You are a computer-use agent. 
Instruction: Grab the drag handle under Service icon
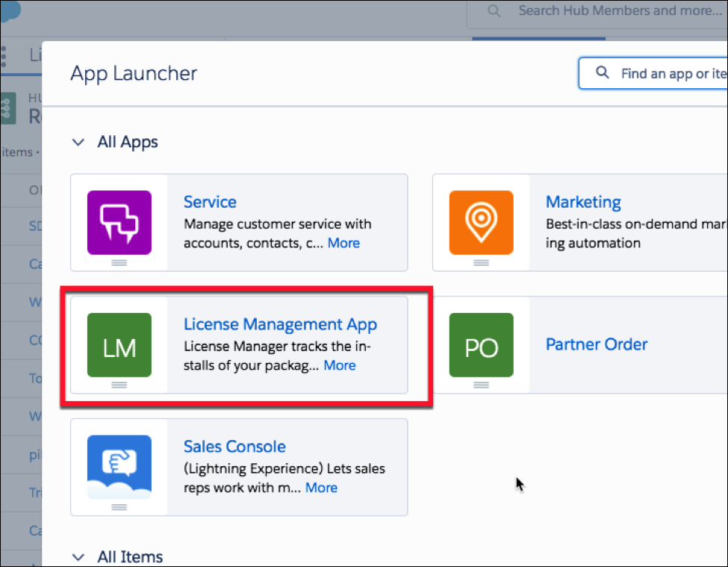pyautogui.click(x=119, y=263)
